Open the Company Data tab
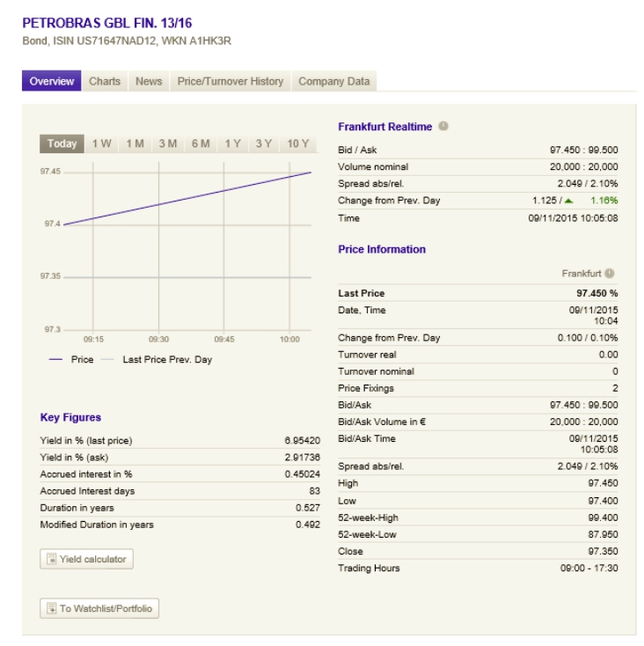Screen dimensions: 644x646 click(334, 81)
